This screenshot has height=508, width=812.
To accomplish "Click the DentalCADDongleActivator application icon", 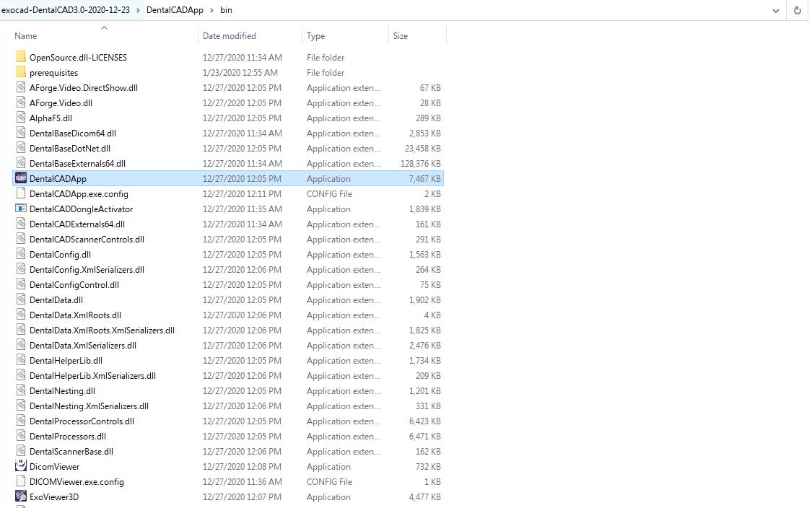I will [21, 209].
